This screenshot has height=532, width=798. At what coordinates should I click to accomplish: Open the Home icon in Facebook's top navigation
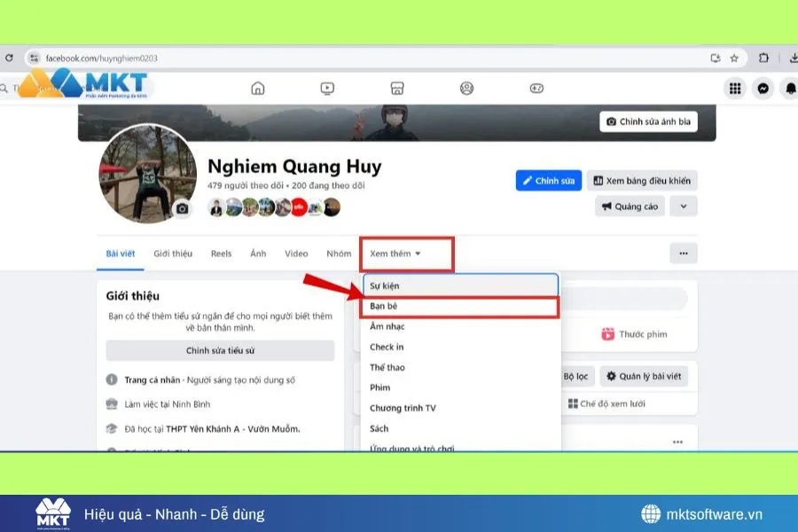(x=257, y=88)
